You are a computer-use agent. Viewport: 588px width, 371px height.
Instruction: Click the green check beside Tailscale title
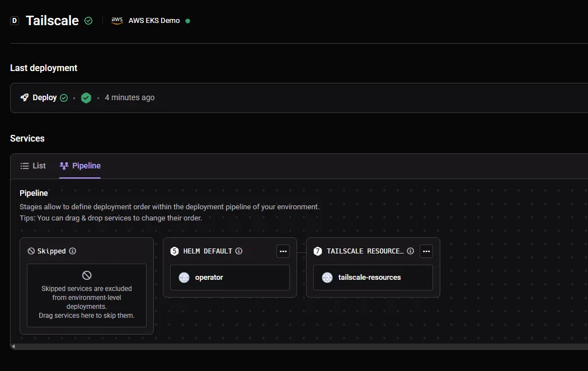pyautogui.click(x=88, y=21)
